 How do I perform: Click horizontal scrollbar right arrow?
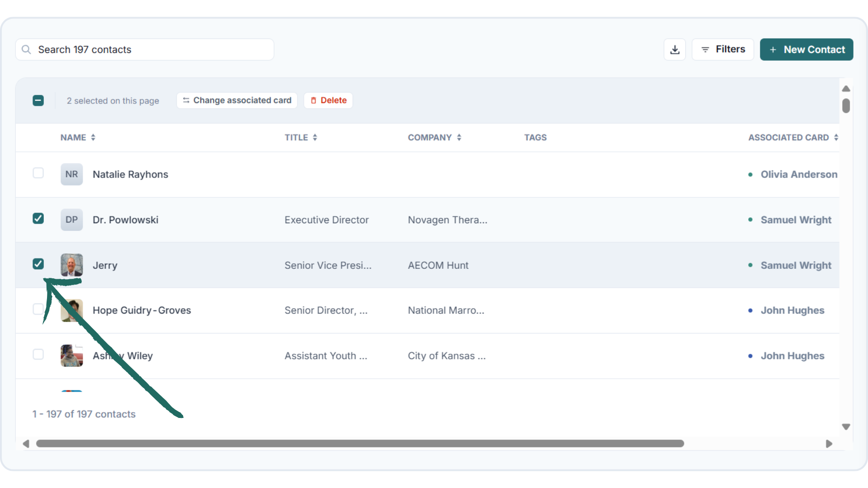point(829,444)
